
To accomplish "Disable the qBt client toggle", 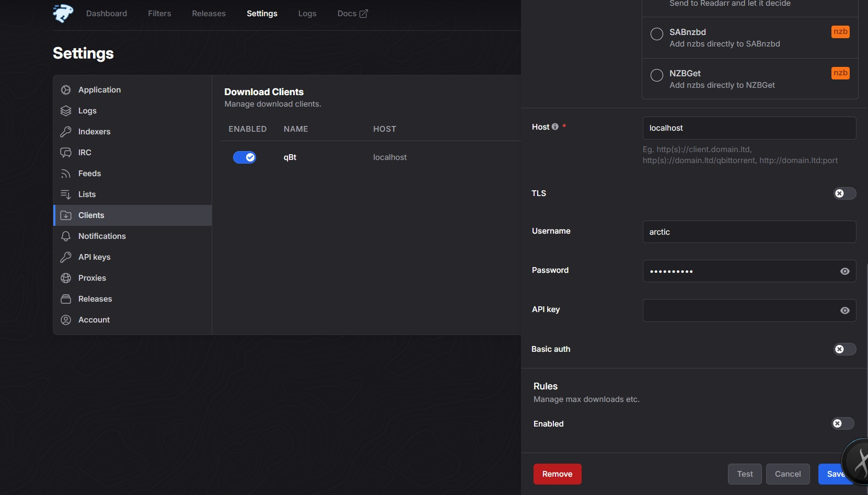I will (x=245, y=157).
